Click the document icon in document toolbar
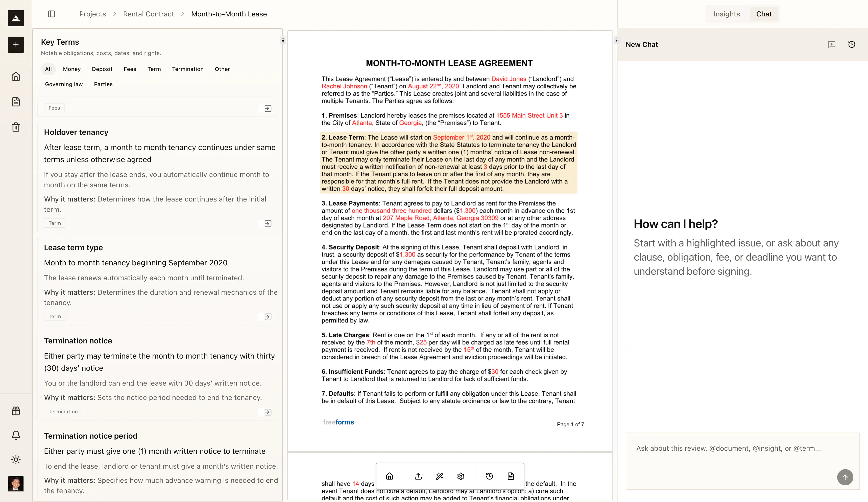Screen dimensions: 868x502 [511, 476]
